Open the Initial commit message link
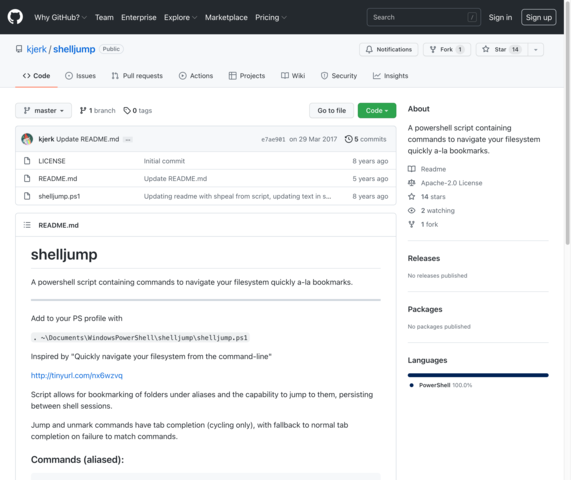 164,161
